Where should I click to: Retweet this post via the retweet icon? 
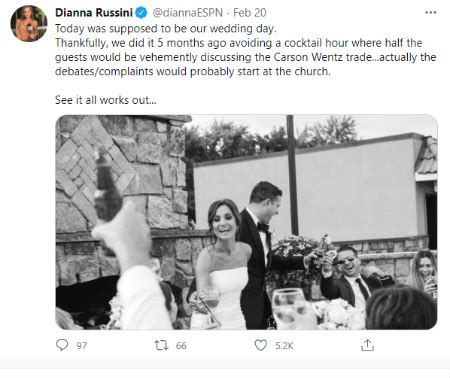point(161,345)
